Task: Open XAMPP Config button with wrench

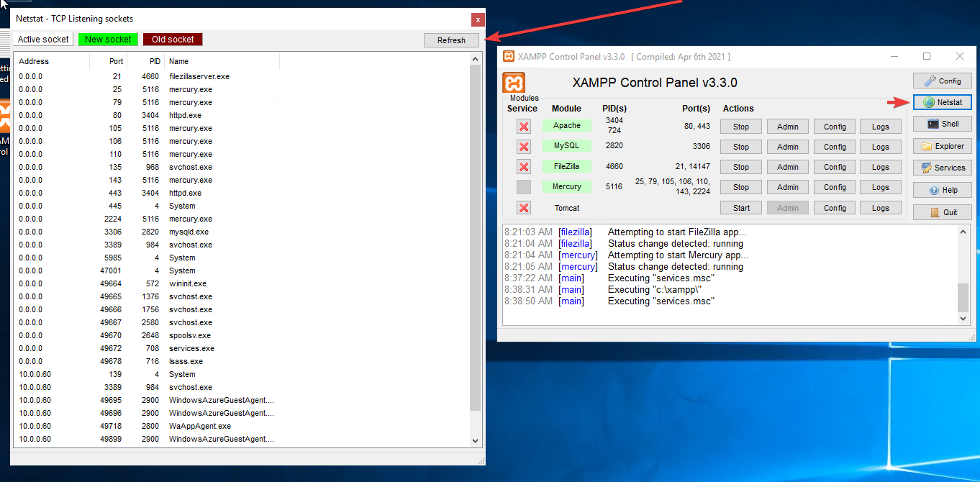Action: click(x=942, y=81)
